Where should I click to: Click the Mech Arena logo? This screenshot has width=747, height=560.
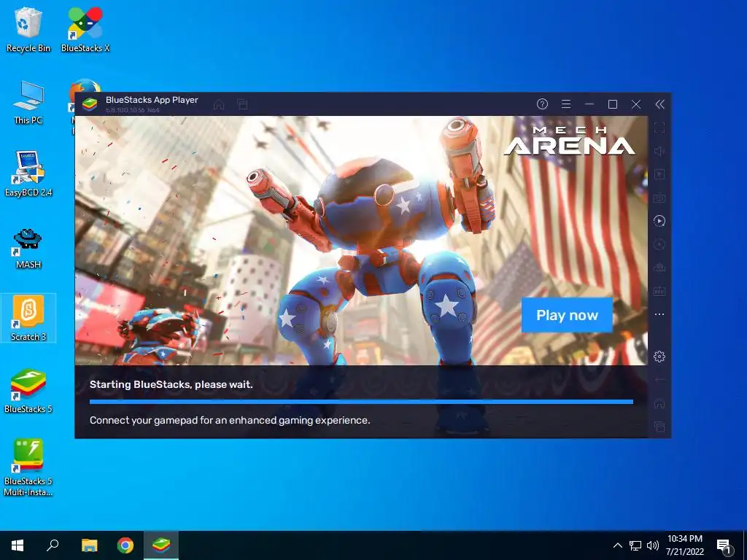[x=570, y=141]
